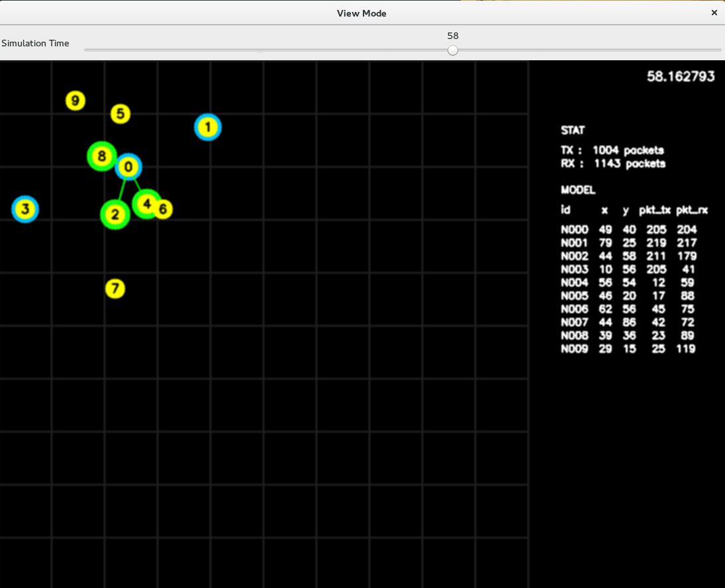Select node 1 with blue ring
The height and width of the screenshot is (588, 725).
tap(208, 127)
